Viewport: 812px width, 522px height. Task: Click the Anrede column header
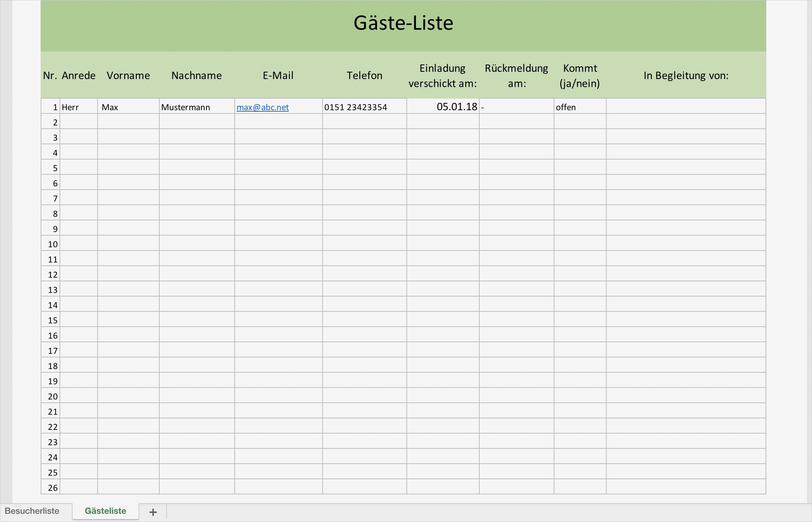[78, 75]
